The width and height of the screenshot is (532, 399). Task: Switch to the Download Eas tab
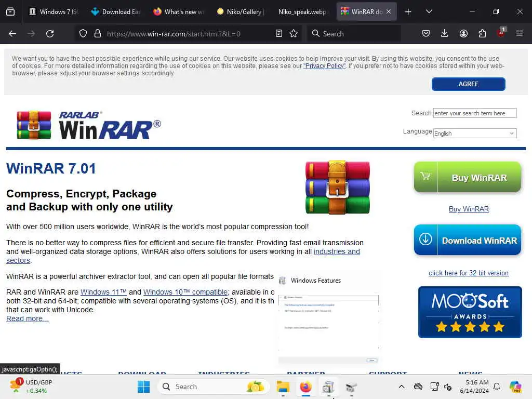click(x=116, y=12)
